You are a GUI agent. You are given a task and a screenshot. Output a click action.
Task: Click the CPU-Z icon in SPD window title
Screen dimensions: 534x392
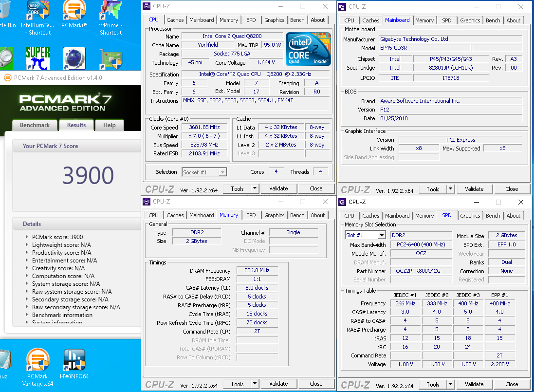tap(342, 202)
